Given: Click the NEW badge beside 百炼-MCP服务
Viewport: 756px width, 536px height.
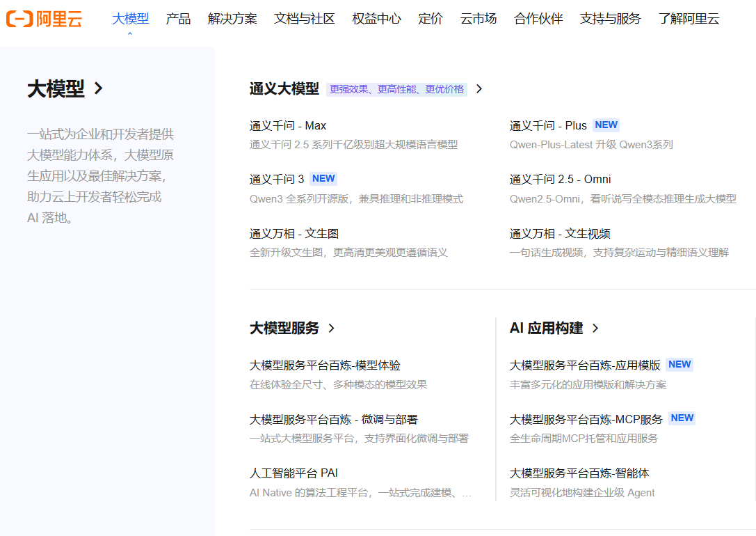Looking at the screenshot, I should [x=682, y=418].
